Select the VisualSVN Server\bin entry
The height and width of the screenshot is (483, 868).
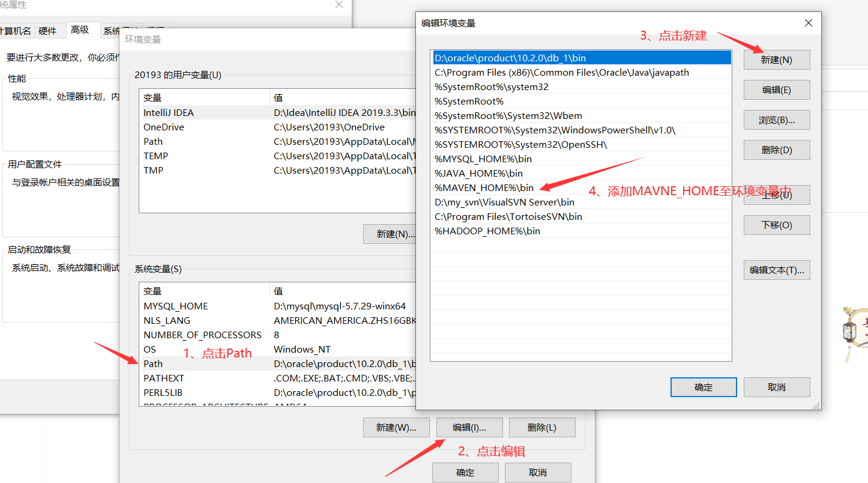click(x=581, y=202)
